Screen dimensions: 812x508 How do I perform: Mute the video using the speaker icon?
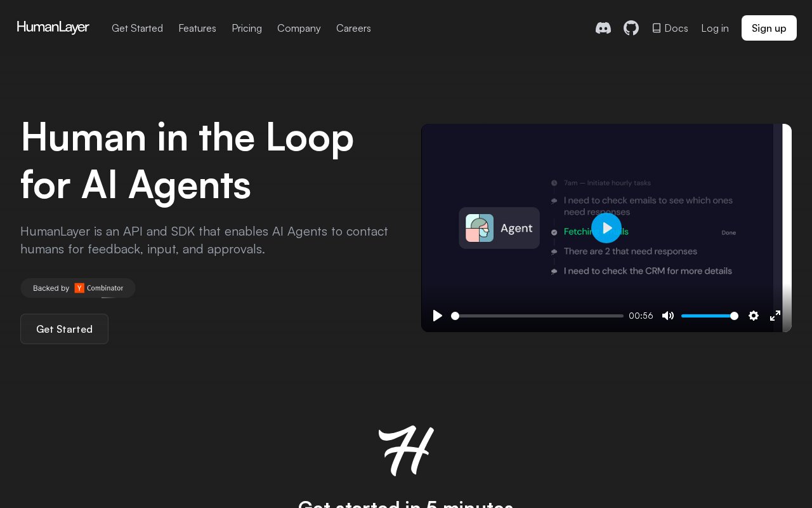[x=668, y=316]
